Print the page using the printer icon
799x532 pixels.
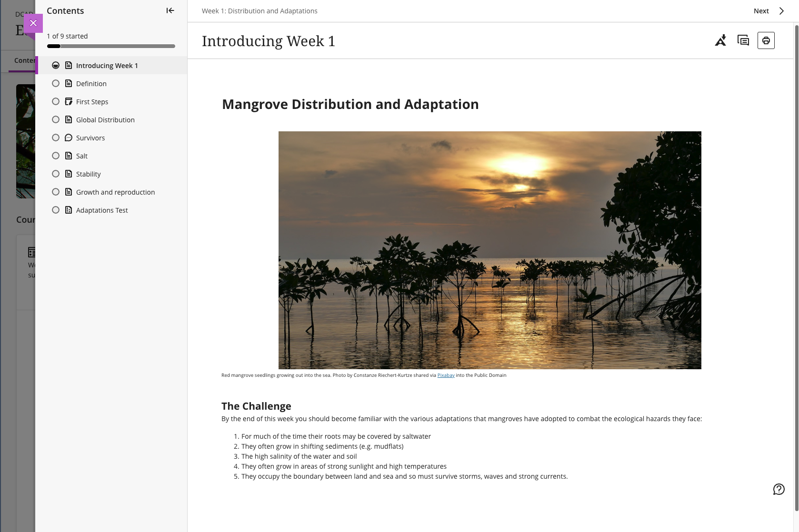point(766,40)
